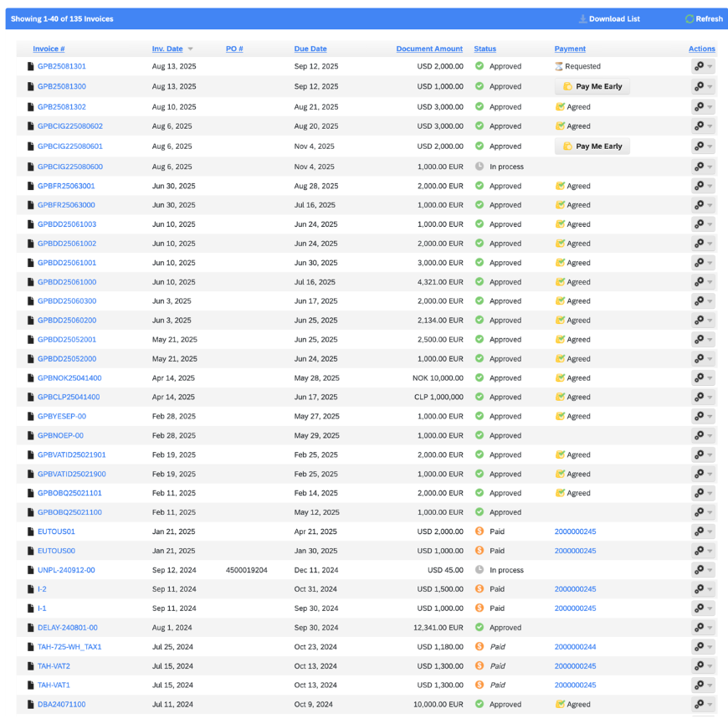
Task: Expand actions dropdown arrow for GPBDD25052000
Action: click(710, 359)
